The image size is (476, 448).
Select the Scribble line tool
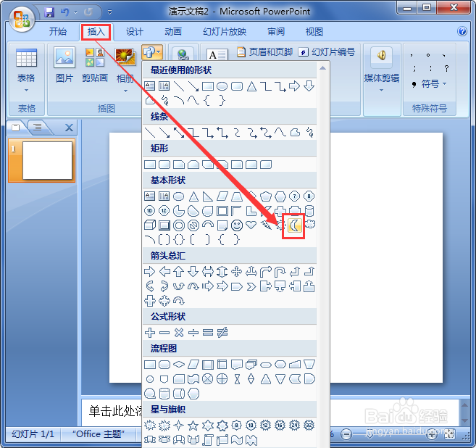click(309, 133)
